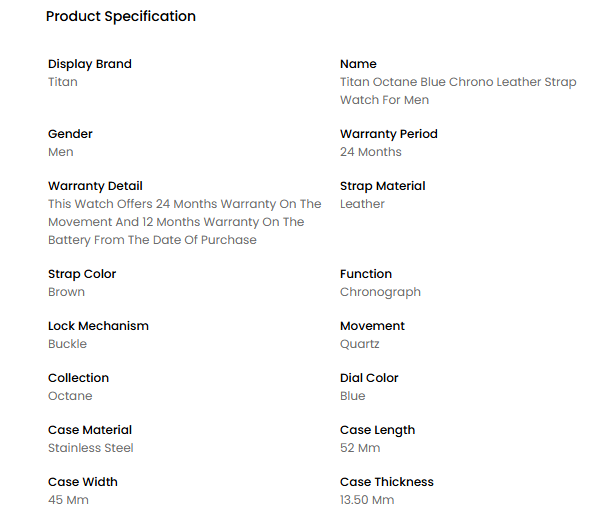Click the 24 Months warranty period value
The image size is (611, 524).
click(371, 152)
